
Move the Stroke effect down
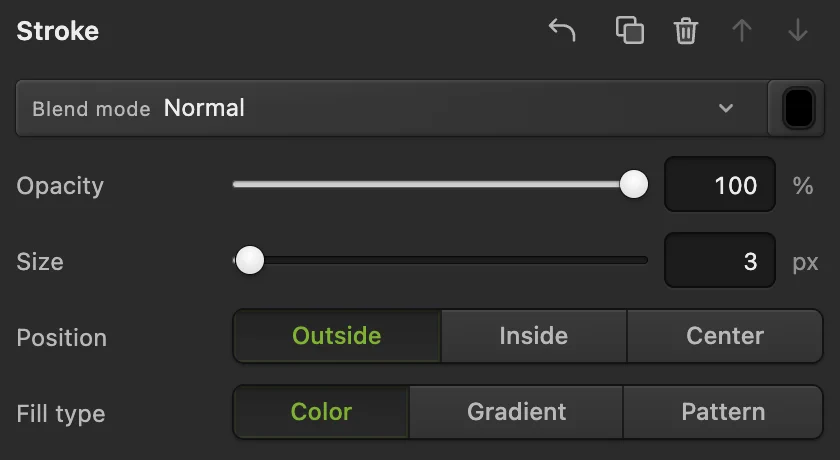(798, 31)
